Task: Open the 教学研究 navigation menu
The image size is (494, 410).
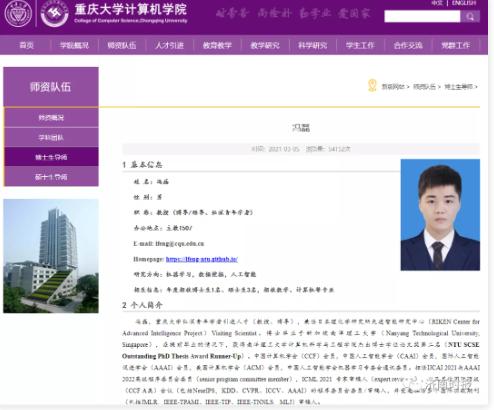Action: click(x=265, y=45)
